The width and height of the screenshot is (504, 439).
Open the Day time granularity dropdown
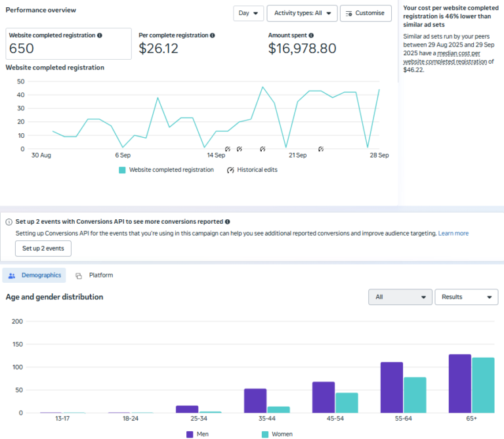(249, 13)
